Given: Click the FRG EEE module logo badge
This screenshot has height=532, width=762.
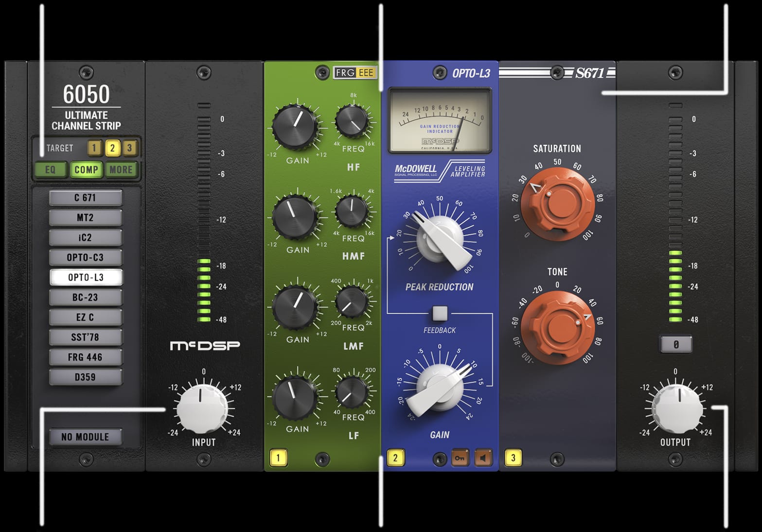Looking at the screenshot, I should click(x=354, y=73).
